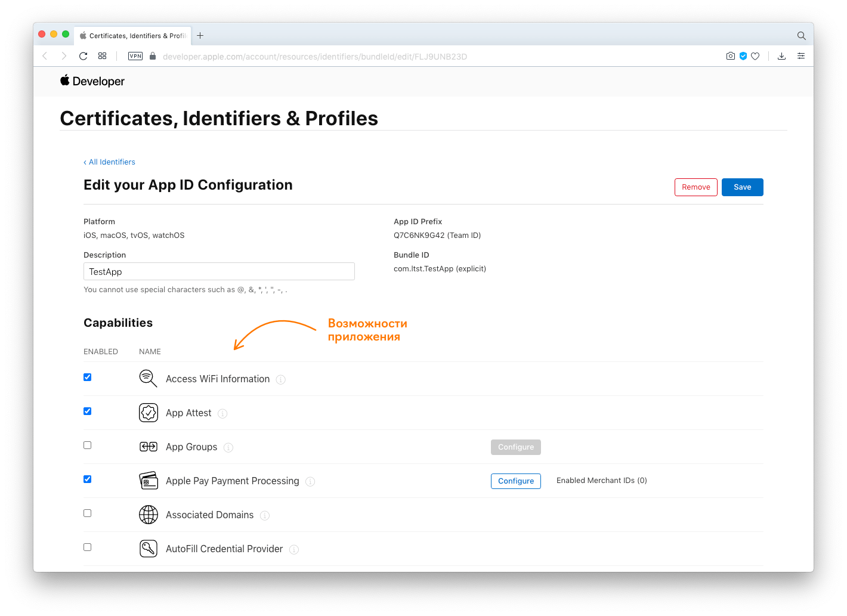
Task: Open easy setup sliders icon
Action: point(801,56)
